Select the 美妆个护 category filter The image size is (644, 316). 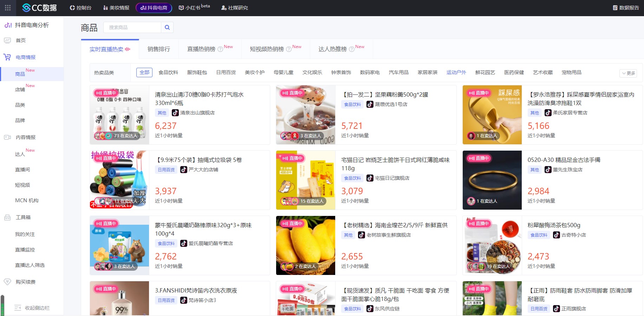(x=254, y=73)
